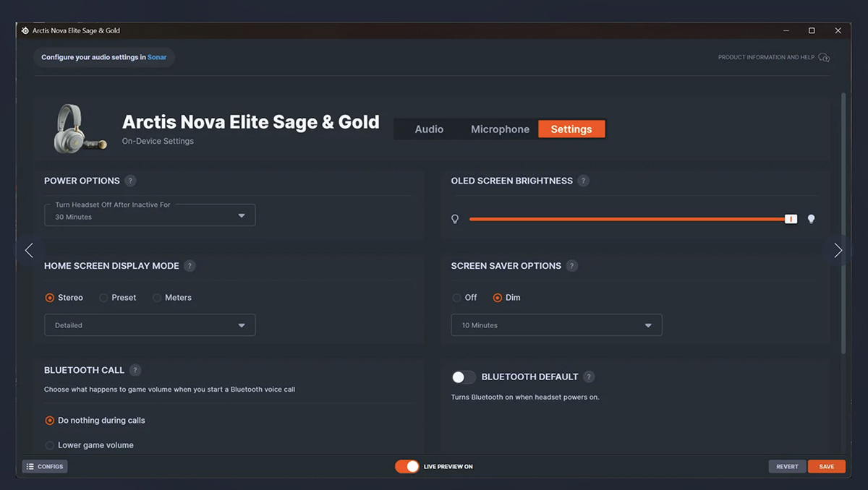Set screen saver option to Dim
This screenshot has width=868, height=490.
pos(507,298)
